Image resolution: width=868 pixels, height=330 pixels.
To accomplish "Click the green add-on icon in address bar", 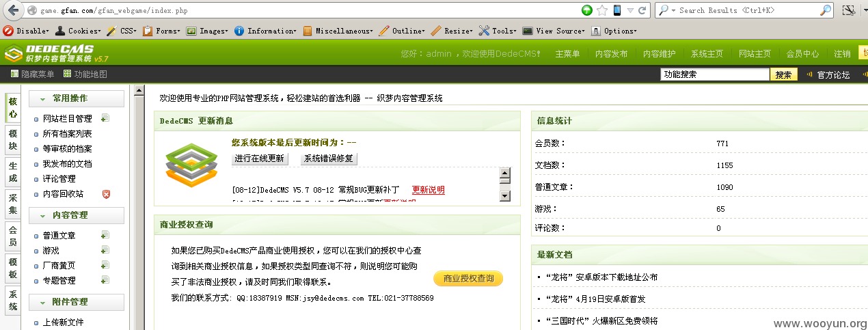I will click(587, 10).
